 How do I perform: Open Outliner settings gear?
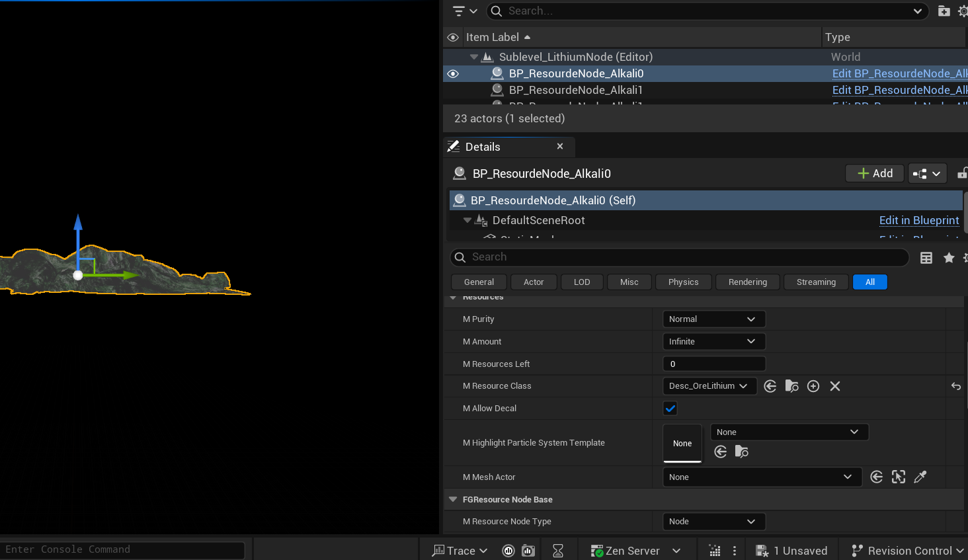point(963,11)
